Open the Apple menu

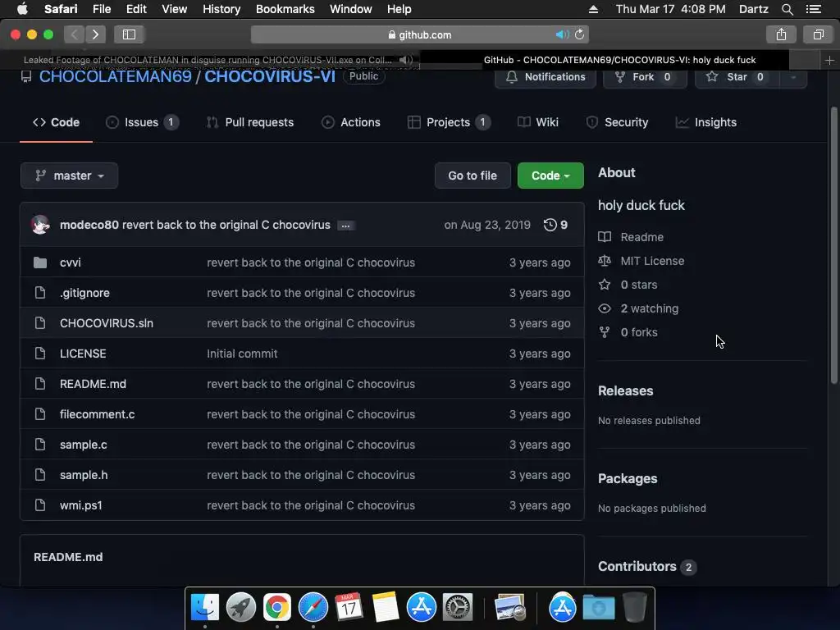[22, 9]
